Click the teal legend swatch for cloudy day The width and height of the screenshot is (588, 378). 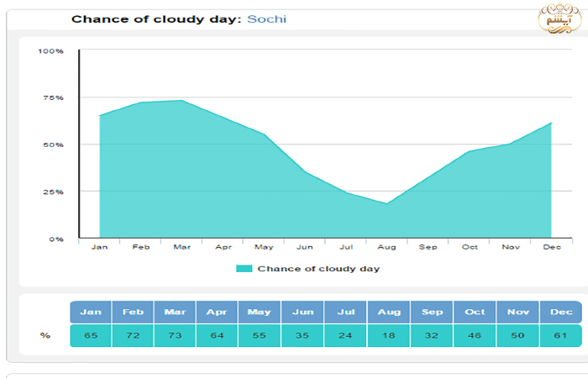[x=244, y=269]
